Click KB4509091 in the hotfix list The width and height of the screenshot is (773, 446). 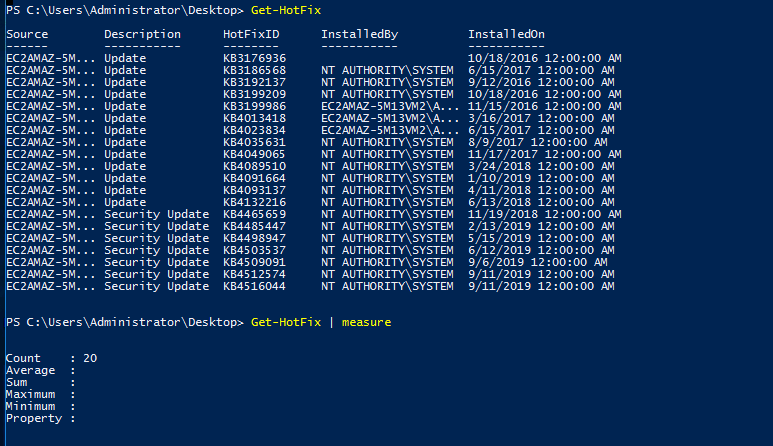254,262
